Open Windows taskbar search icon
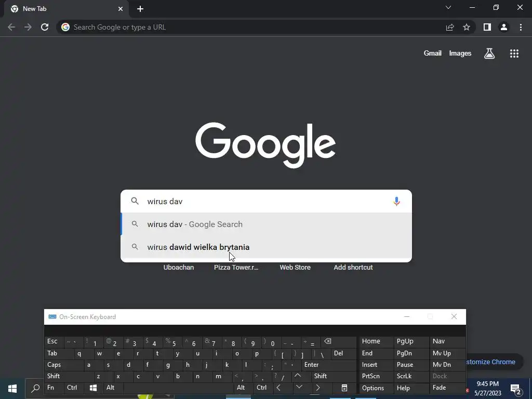This screenshot has width=532, height=399. pyautogui.click(x=35, y=388)
